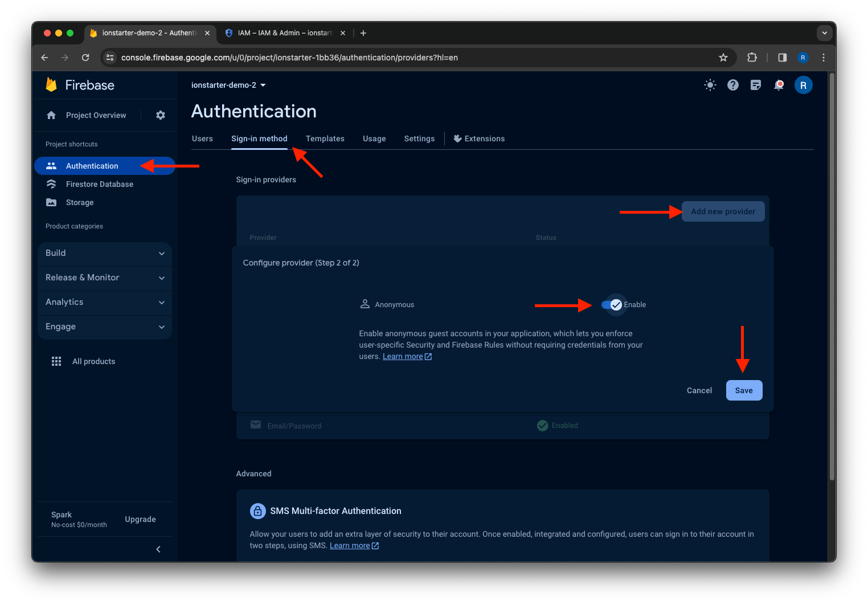Click Project Overview link
Viewport: 868px width, 604px height.
coord(96,115)
